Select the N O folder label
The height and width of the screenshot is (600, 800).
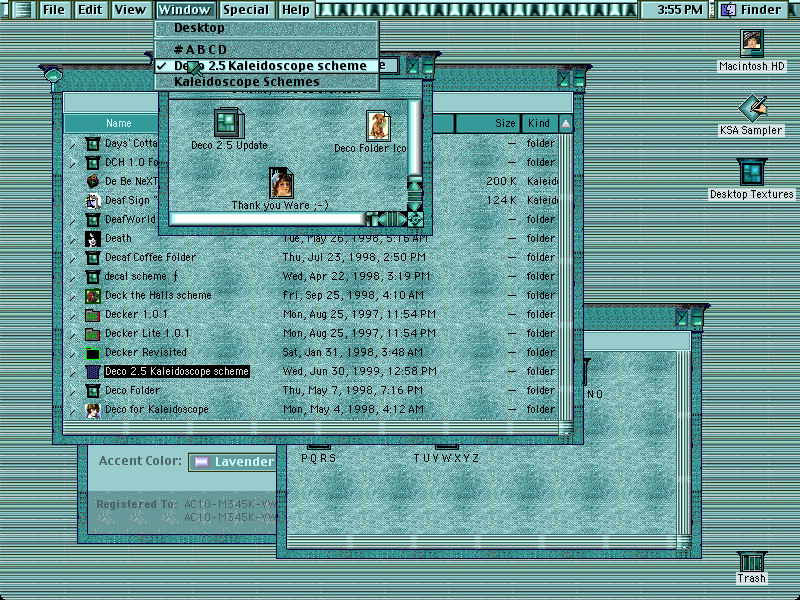595,394
